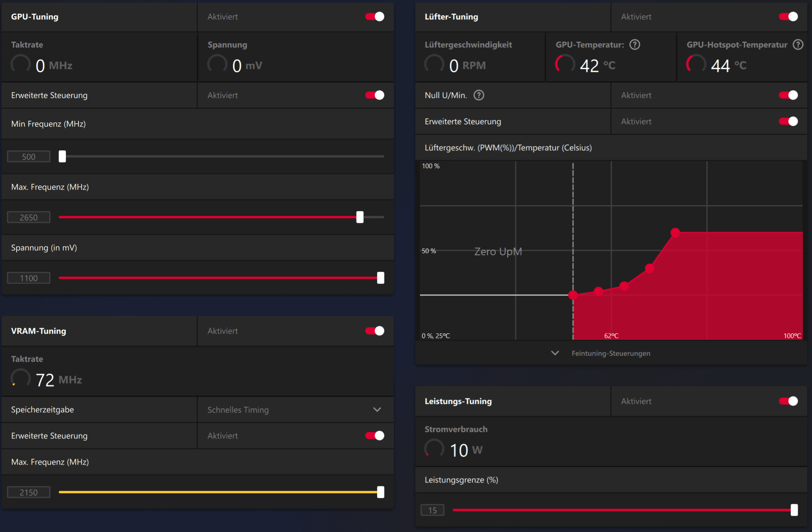Click the GPU-Temperatur gauge dial

coord(565,64)
